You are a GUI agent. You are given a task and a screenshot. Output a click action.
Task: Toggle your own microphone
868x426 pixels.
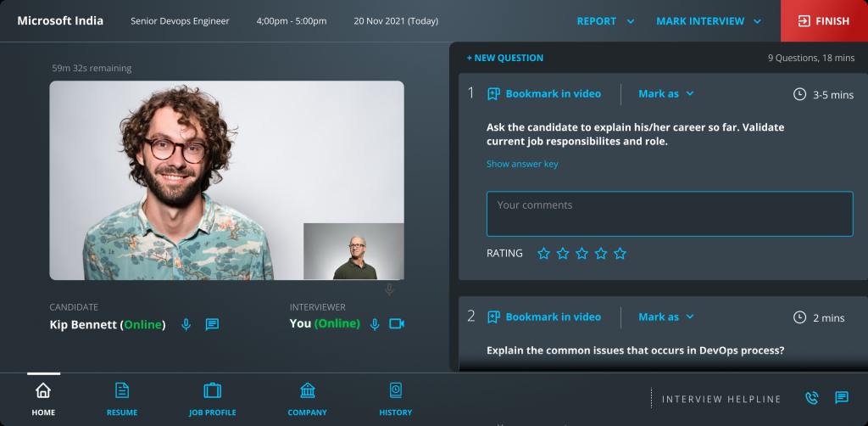tap(374, 324)
